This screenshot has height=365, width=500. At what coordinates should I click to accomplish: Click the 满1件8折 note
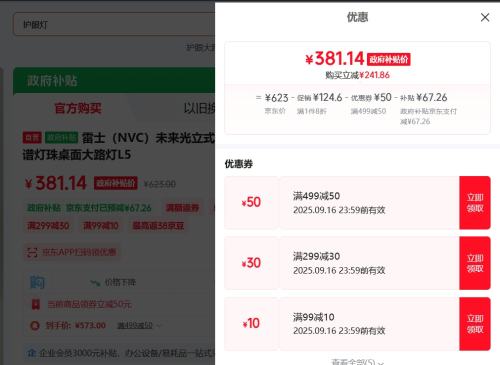pyautogui.click(x=312, y=111)
